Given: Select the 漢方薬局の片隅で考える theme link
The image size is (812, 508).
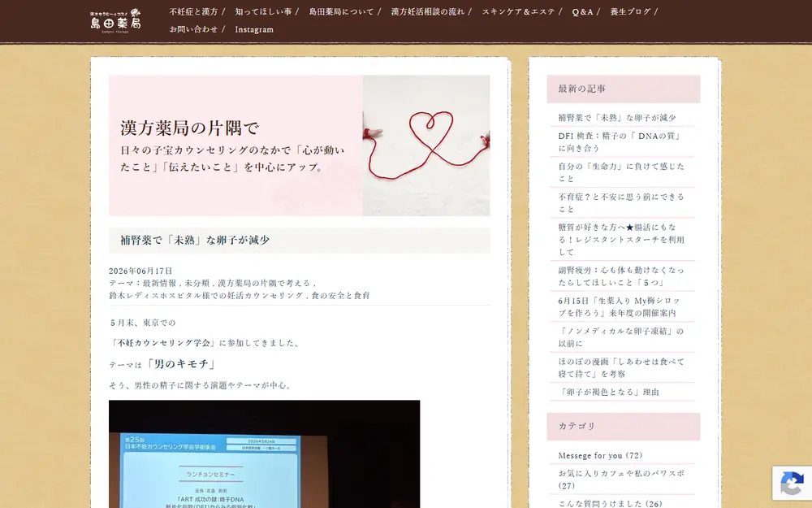Looking at the screenshot, I should tap(264, 283).
